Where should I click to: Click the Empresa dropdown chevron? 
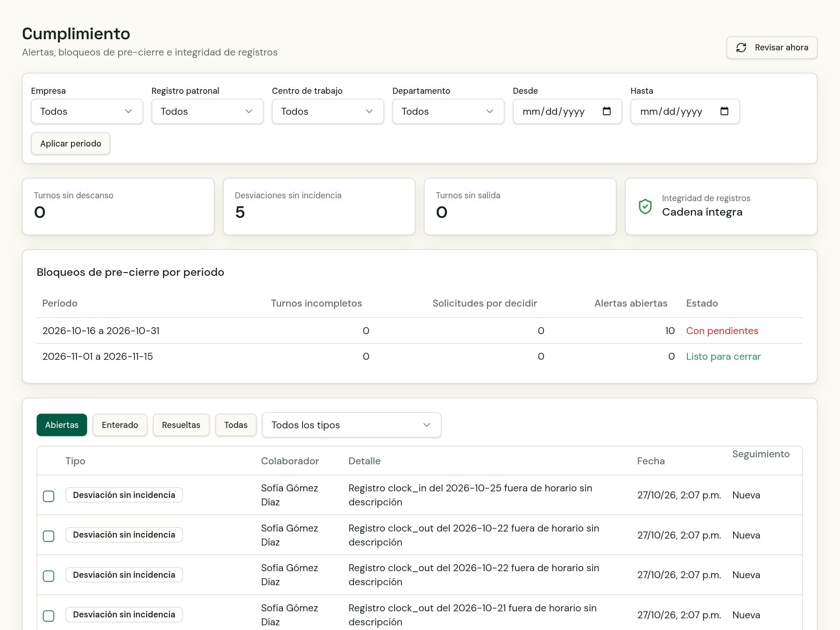[x=128, y=111]
